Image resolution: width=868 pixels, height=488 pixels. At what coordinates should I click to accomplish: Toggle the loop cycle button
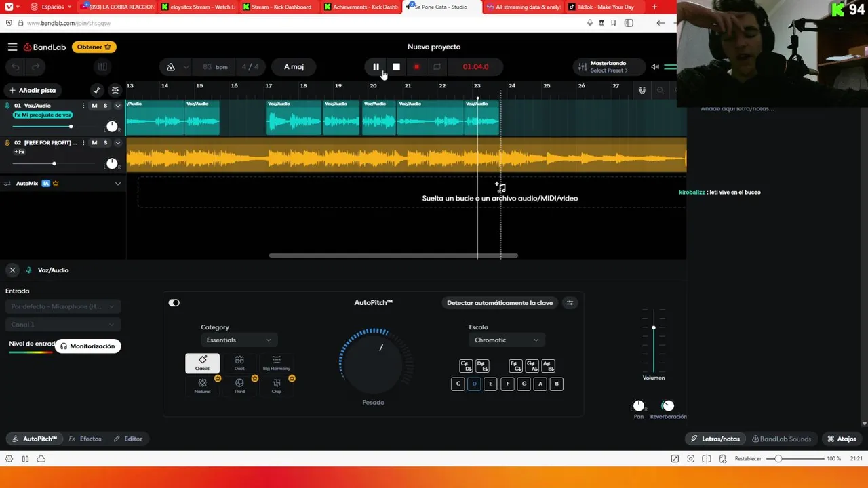437,66
